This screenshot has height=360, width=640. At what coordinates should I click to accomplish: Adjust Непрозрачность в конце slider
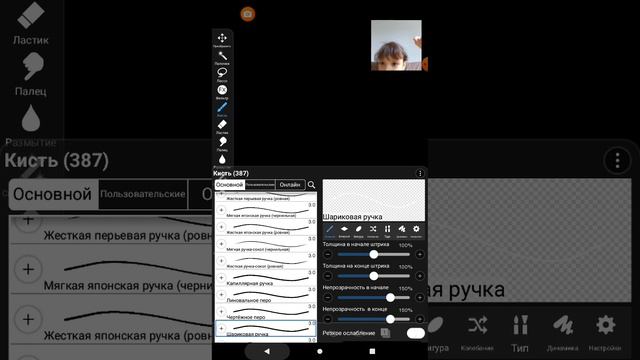[x=373, y=319]
